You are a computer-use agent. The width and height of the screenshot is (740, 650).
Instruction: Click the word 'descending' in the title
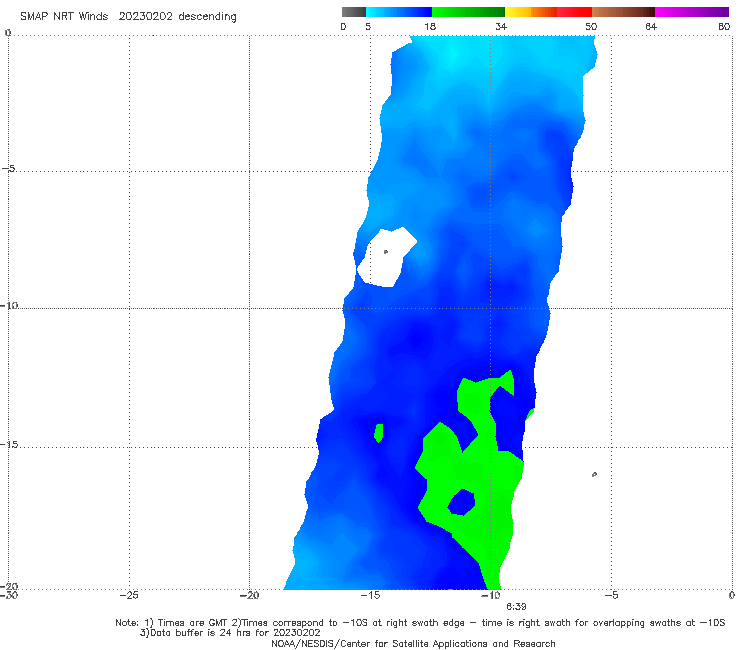pyautogui.click(x=208, y=17)
